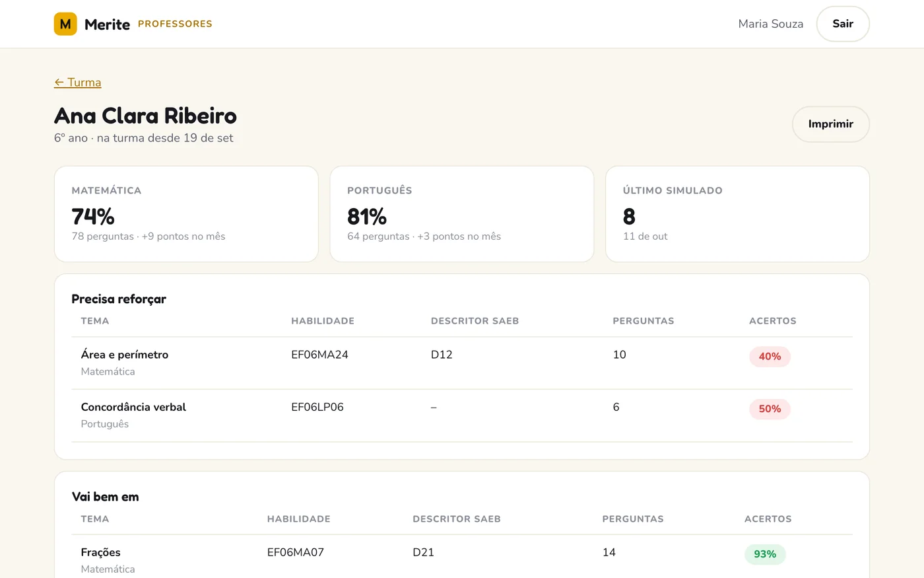Image resolution: width=924 pixels, height=578 pixels.
Task: Click the 93% acertos badge
Action: click(x=765, y=554)
